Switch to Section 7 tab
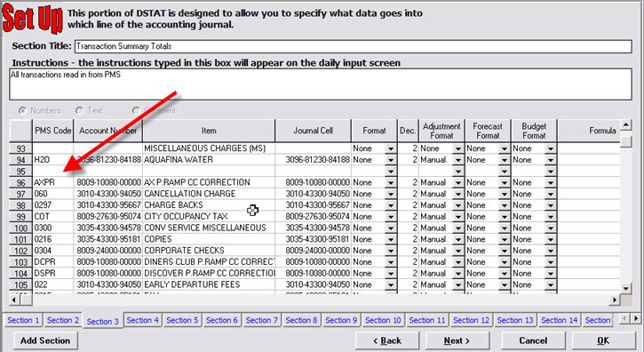 [x=262, y=320]
